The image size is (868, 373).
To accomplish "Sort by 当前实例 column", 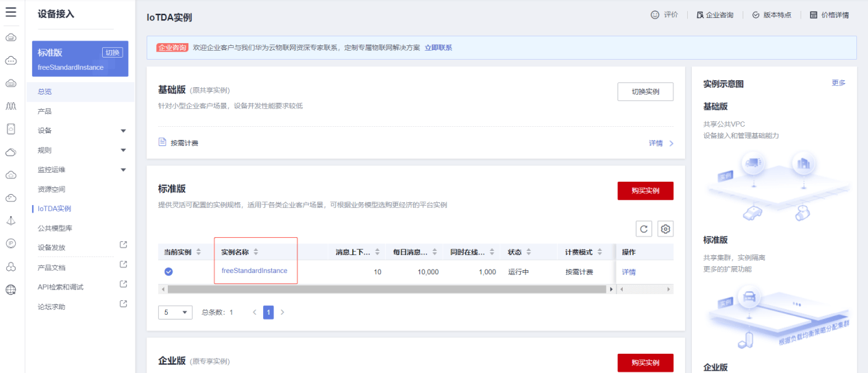I will [199, 252].
